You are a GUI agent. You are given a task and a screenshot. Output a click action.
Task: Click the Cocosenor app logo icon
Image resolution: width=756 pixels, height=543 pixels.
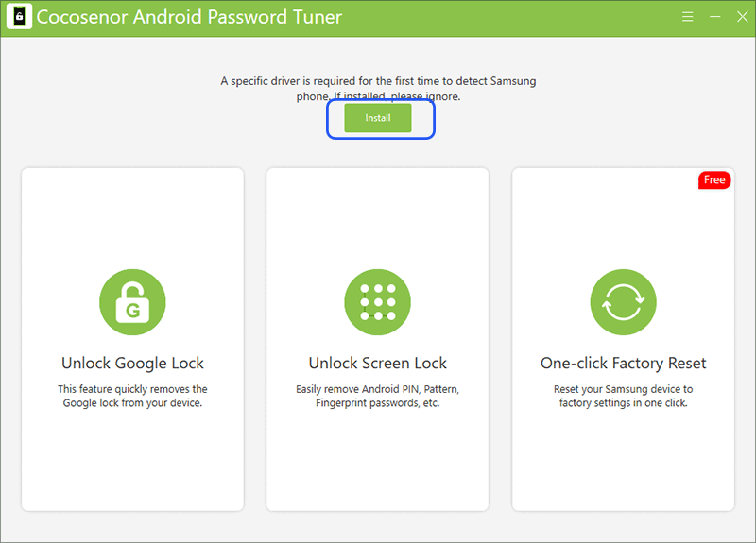tap(19, 16)
